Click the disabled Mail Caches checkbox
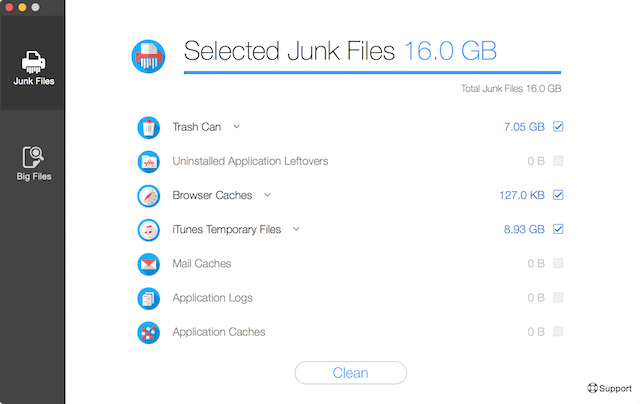 pyautogui.click(x=558, y=263)
